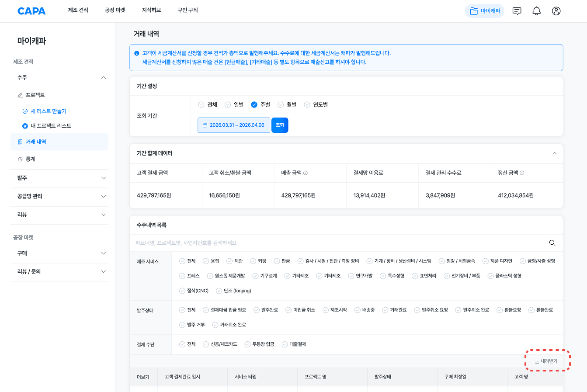
Task: Click the partner name search input field
Action: 337,243
